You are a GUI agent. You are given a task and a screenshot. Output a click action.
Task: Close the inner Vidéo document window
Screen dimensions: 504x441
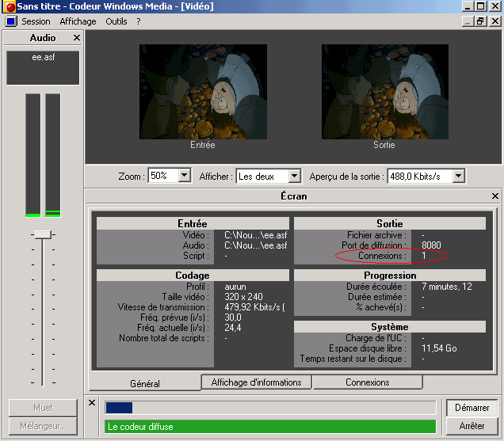coord(495,21)
